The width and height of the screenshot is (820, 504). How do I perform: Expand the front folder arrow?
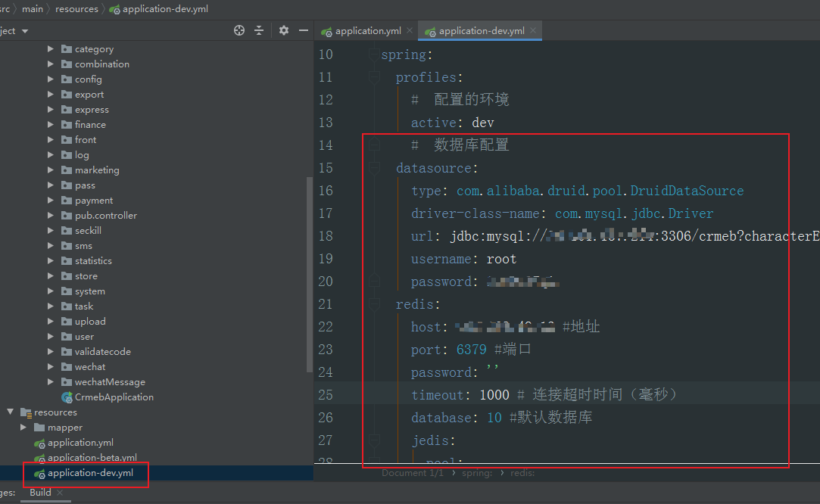[51, 139]
